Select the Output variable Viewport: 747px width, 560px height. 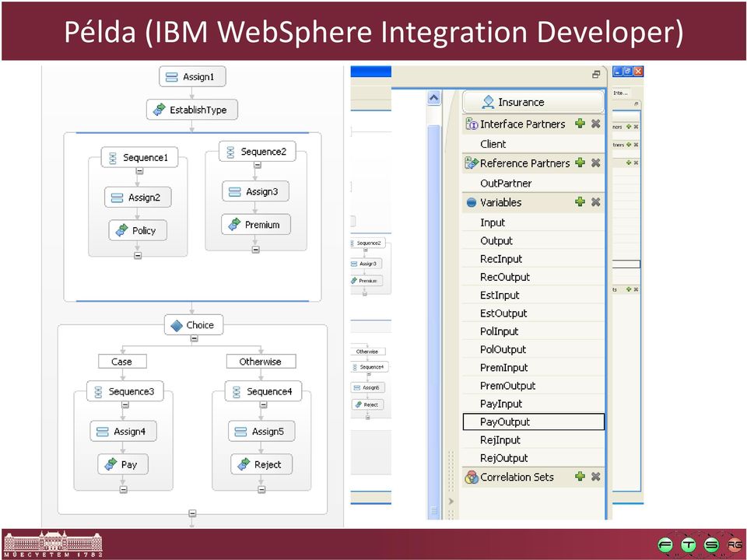533,240
